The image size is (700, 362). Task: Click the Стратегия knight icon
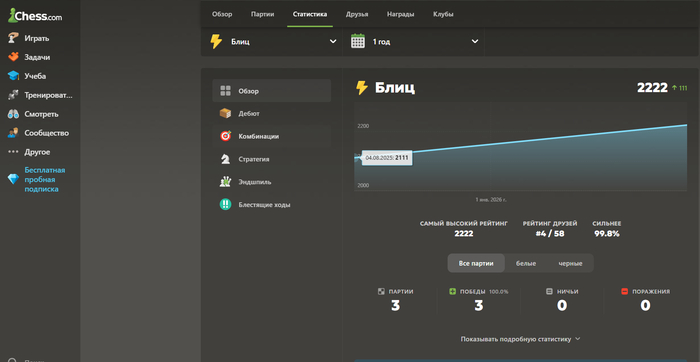pos(225,159)
